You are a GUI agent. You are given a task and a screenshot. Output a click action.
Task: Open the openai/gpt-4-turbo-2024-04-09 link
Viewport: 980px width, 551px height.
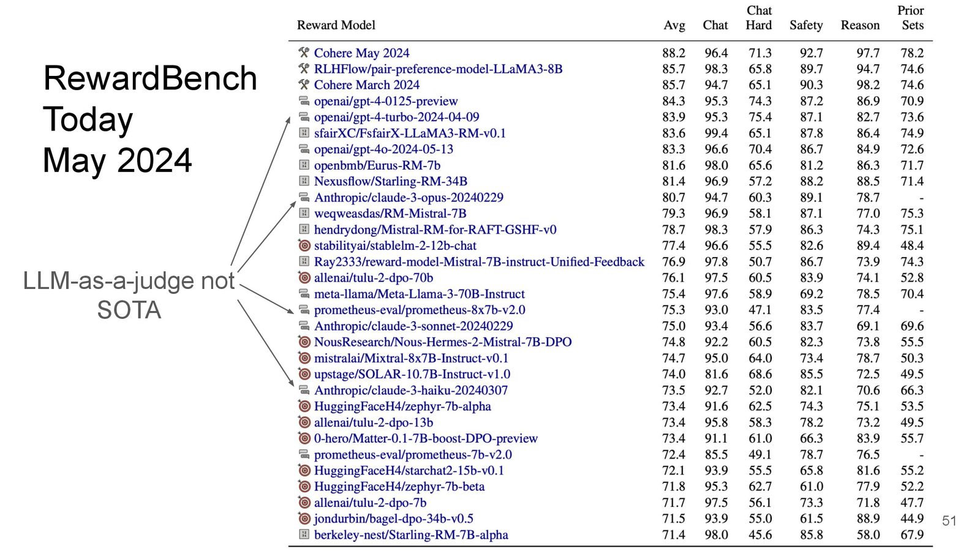pyautogui.click(x=396, y=117)
